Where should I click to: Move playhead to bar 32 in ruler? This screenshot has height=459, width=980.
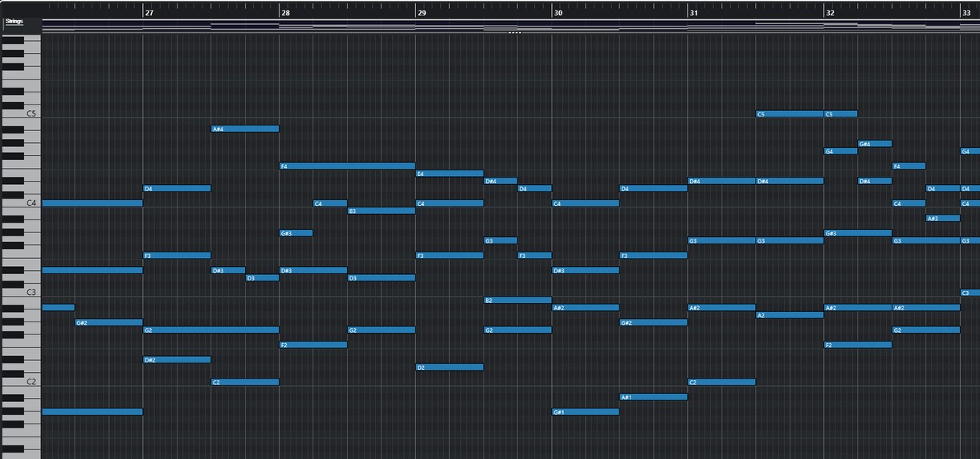coord(831,13)
